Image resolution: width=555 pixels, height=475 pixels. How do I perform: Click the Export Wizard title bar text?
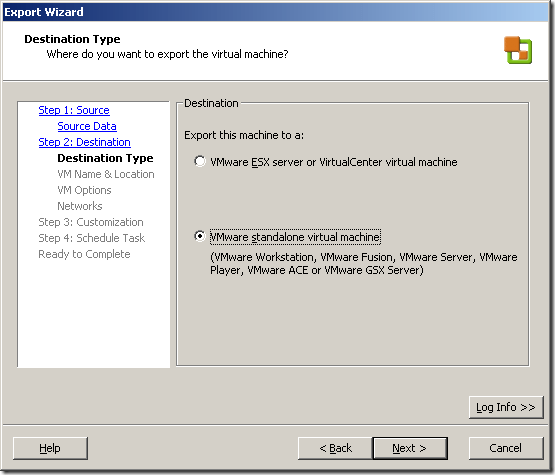point(44,12)
